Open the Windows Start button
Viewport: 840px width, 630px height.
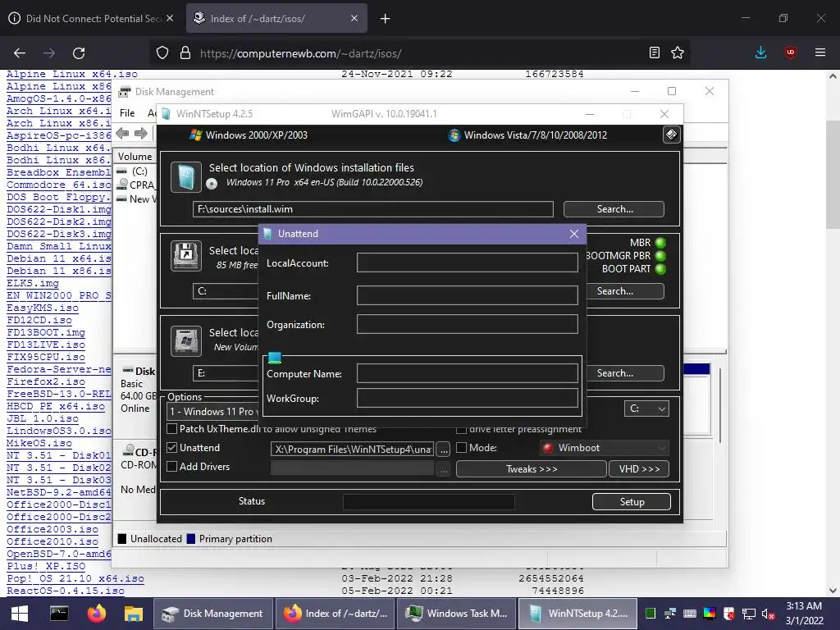pos(20,614)
